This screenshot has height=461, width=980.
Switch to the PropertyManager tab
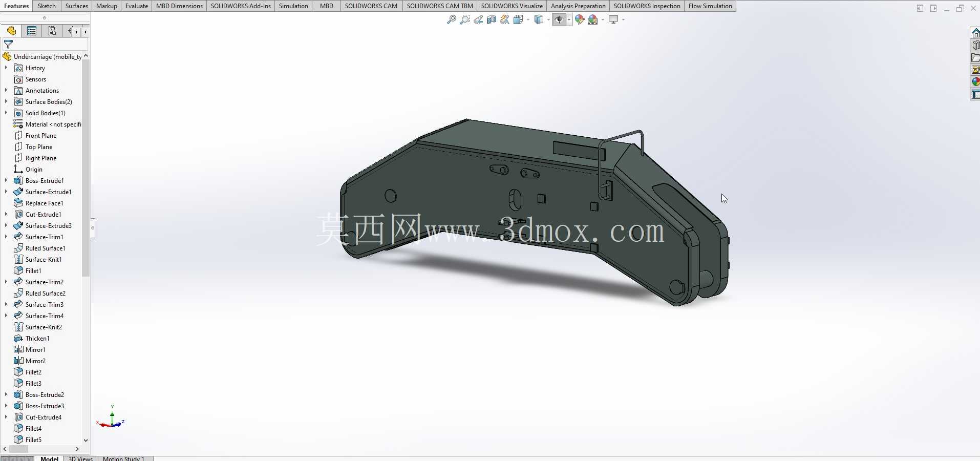tap(32, 31)
